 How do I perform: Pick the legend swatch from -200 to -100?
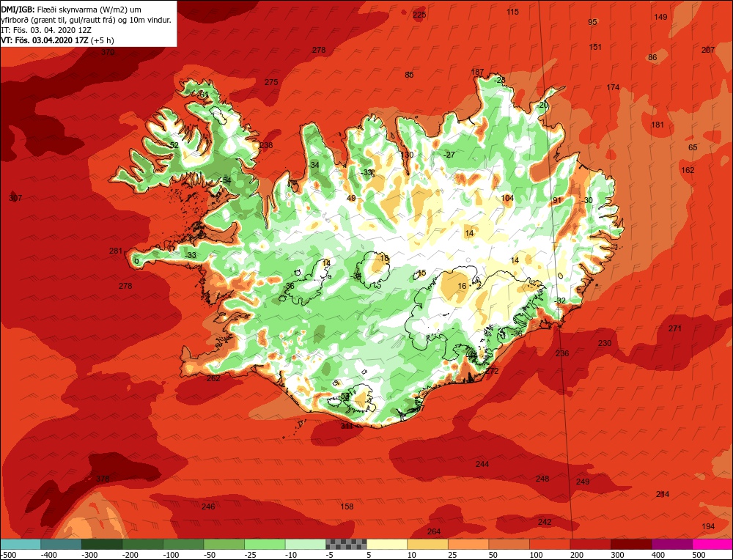143,544
